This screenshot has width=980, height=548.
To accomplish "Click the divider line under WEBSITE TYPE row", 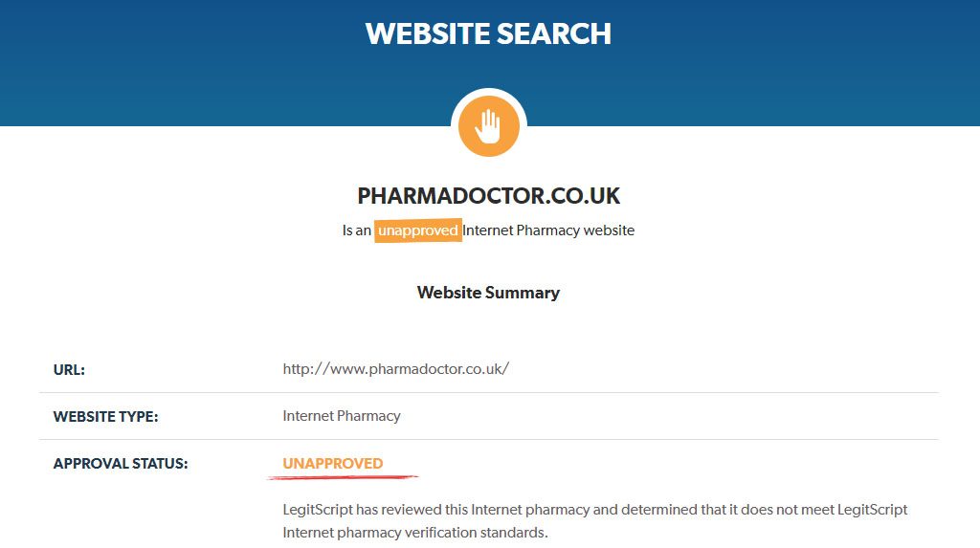I will (x=489, y=439).
